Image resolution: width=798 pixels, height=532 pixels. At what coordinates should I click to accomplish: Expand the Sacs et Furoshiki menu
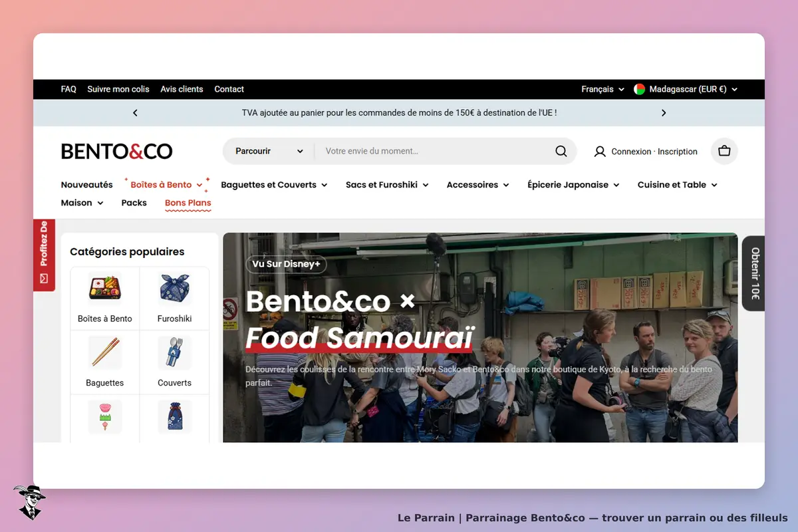click(x=387, y=185)
